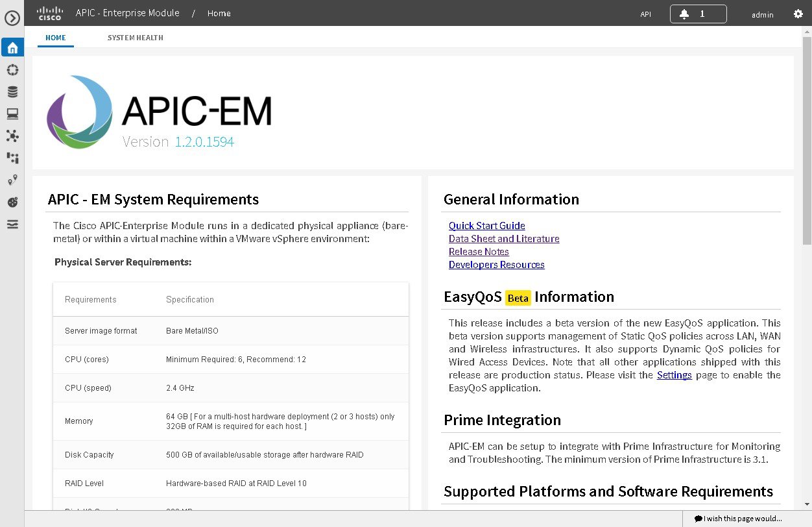Image resolution: width=812 pixels, height=527 pixels.
Task: Expand the navigation sidebar with the arrow toggle
Action: tap(12, 18)
